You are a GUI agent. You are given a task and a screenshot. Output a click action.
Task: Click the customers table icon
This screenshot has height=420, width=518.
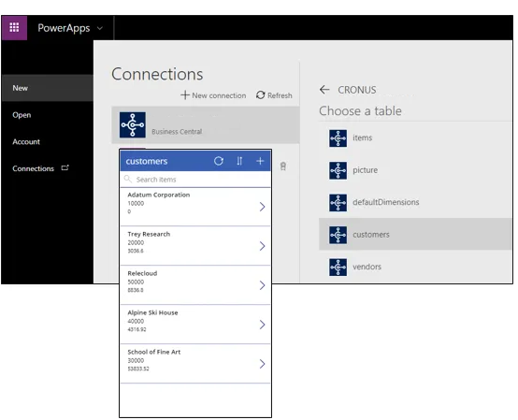[x=338, y=235]
